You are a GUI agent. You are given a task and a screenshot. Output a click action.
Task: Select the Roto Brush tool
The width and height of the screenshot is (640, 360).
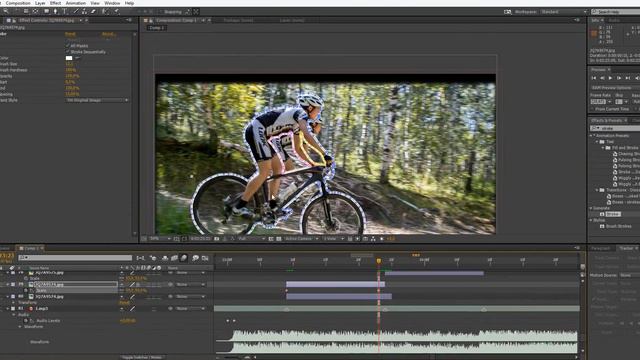tap(105, 11)
